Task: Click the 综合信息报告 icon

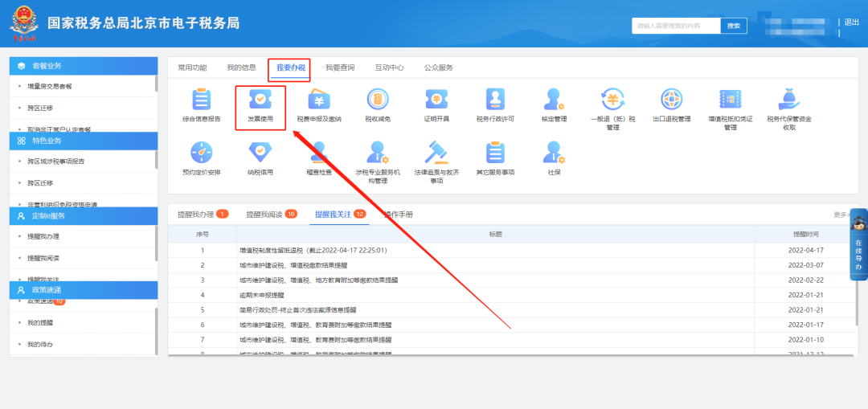Action: click(201, 101)
